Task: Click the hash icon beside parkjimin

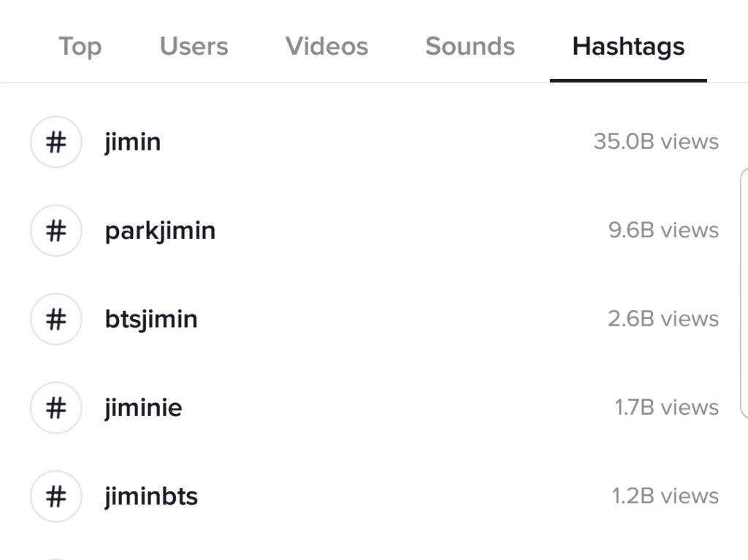Action: click(x=56, y=231)
